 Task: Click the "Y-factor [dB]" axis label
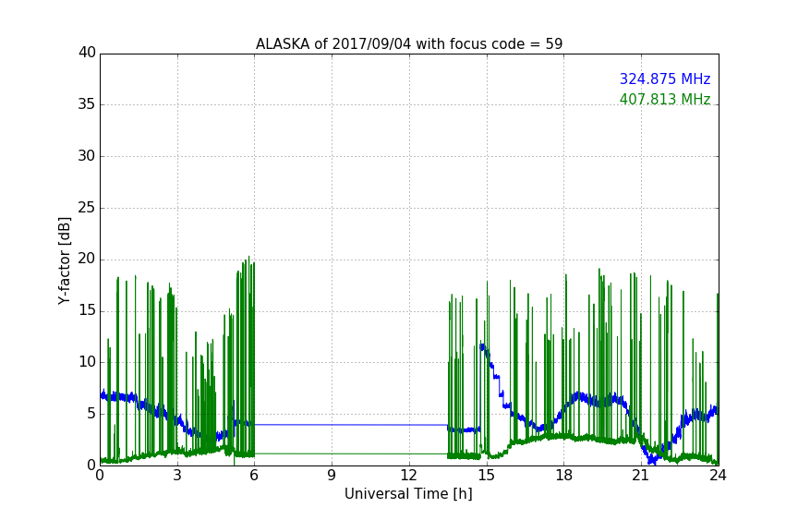pos(65,260)
